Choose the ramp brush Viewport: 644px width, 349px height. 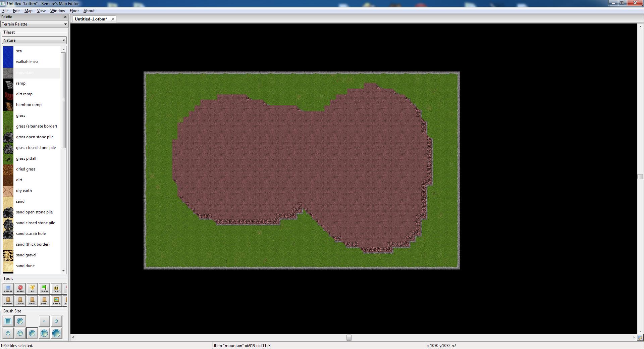(x=32, y=83)
